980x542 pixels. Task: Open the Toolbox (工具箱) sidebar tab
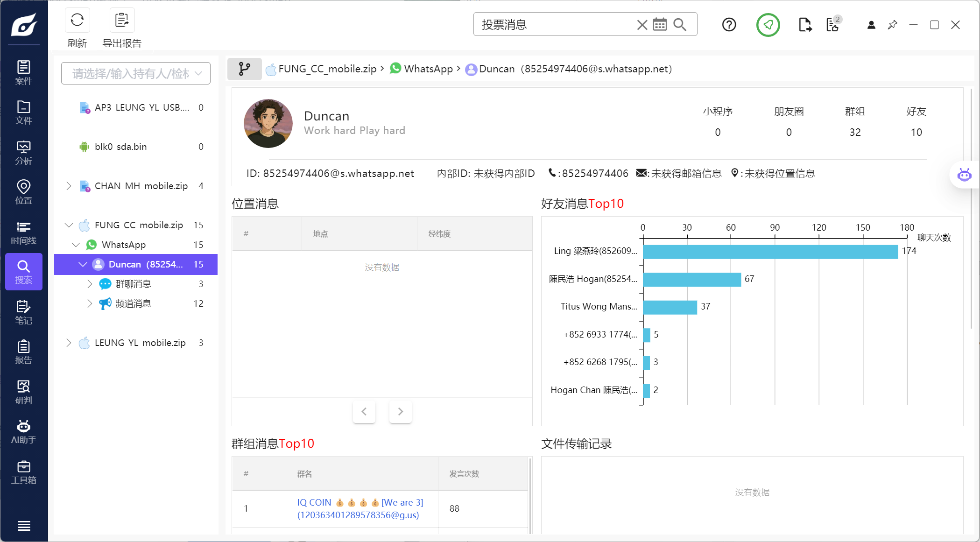[x=23, y=472]
